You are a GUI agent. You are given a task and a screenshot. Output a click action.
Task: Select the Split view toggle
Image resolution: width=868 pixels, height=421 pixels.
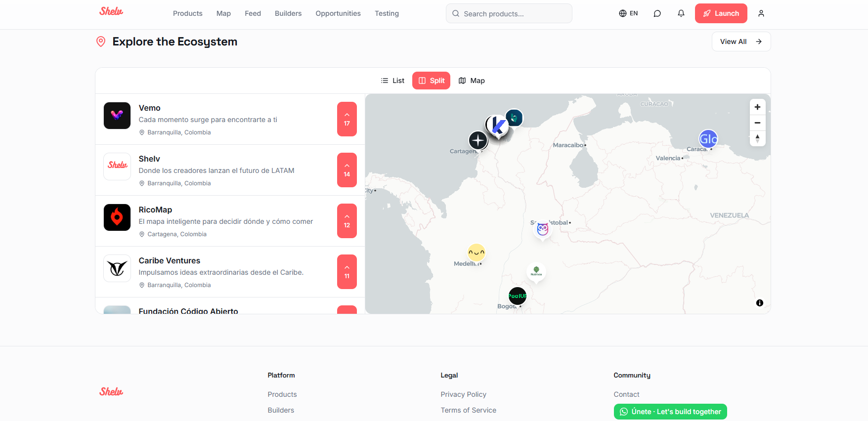pos(431,81)
